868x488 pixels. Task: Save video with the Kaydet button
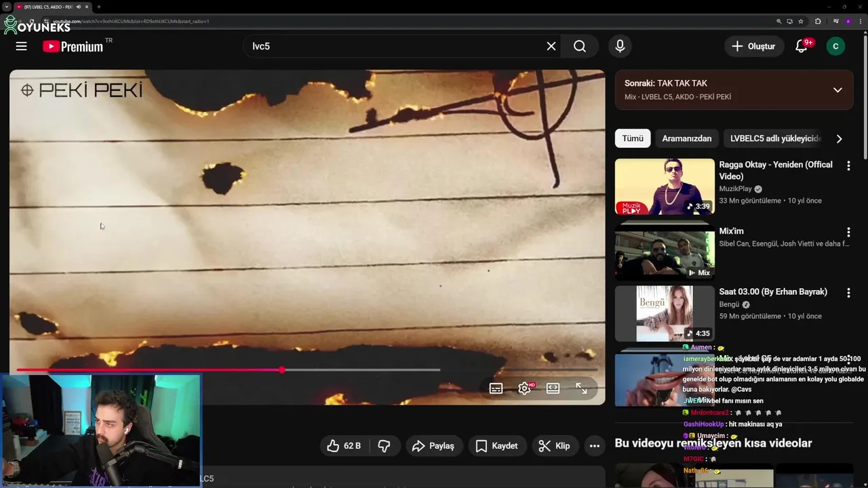click(x=497, y=446)
